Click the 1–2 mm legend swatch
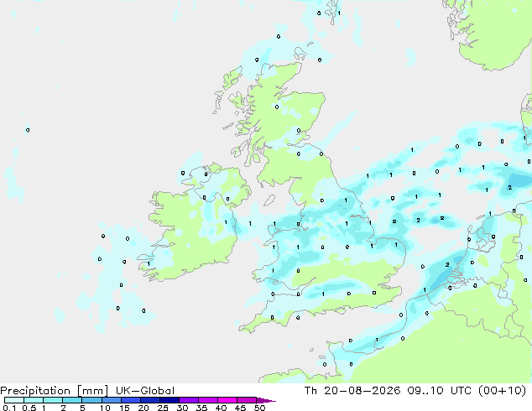The image size is (532, 411). 53,400
